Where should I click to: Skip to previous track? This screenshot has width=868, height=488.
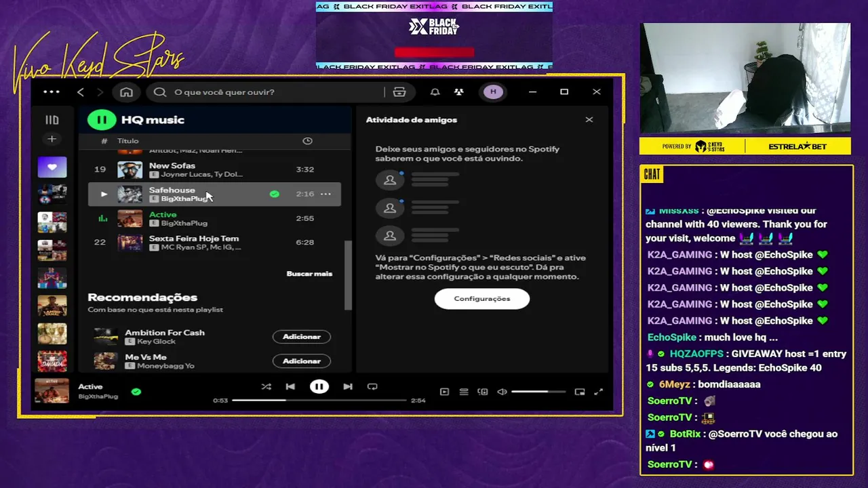tap(290, 386)
